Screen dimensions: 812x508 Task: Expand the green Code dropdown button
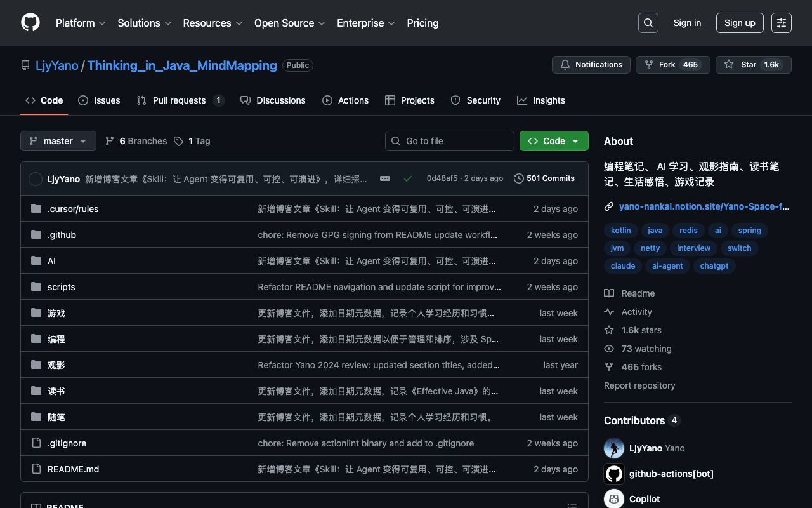(x=554, y=141)
